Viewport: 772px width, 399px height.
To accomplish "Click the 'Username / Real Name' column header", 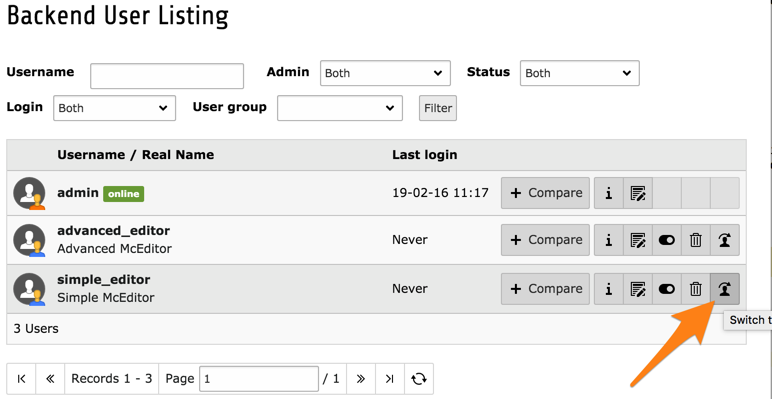I will [x=135, y=155].
